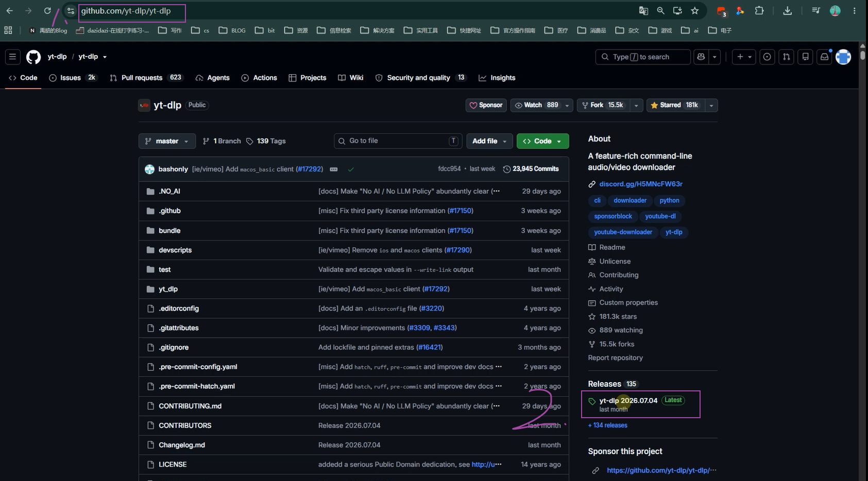Open the Actions tab
Image resolution: width=868 pixels, height=481 pixels.
coord(259,78)
